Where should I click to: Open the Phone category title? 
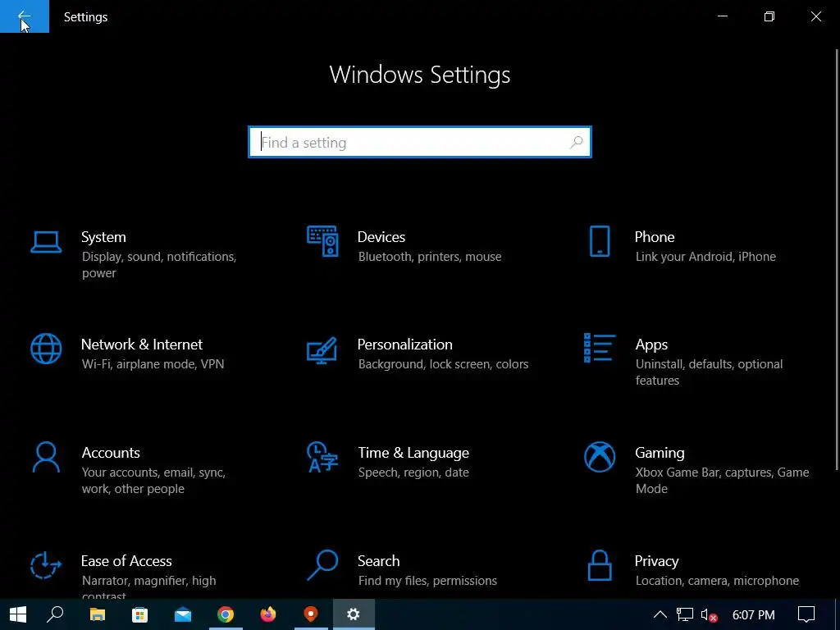click(x=654, y=237)
